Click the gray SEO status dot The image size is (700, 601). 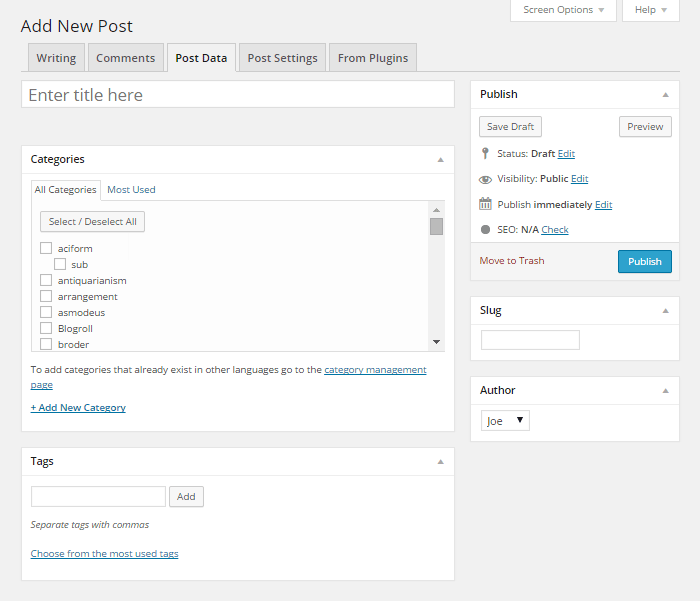tap(485, 230)
